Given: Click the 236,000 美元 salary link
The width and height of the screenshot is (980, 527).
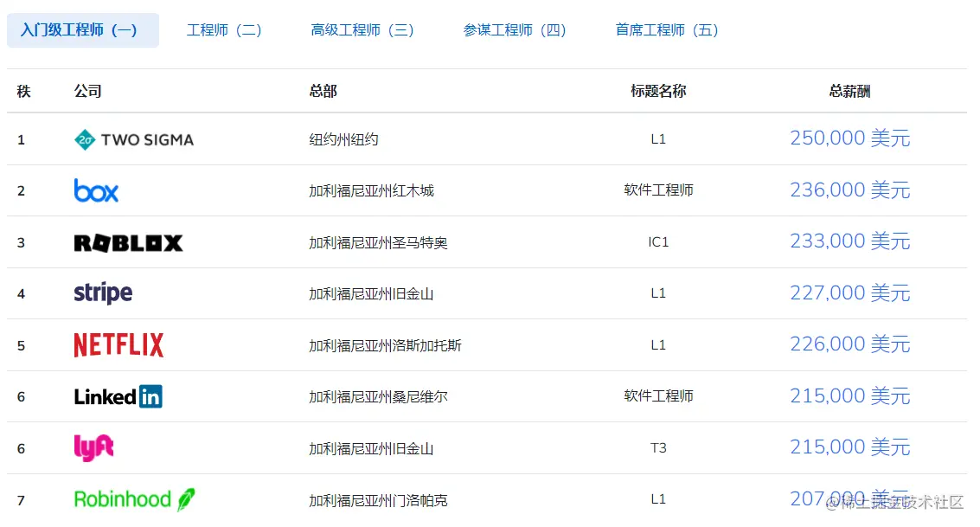Looking at the screenshot, I should tap(850, 190).
